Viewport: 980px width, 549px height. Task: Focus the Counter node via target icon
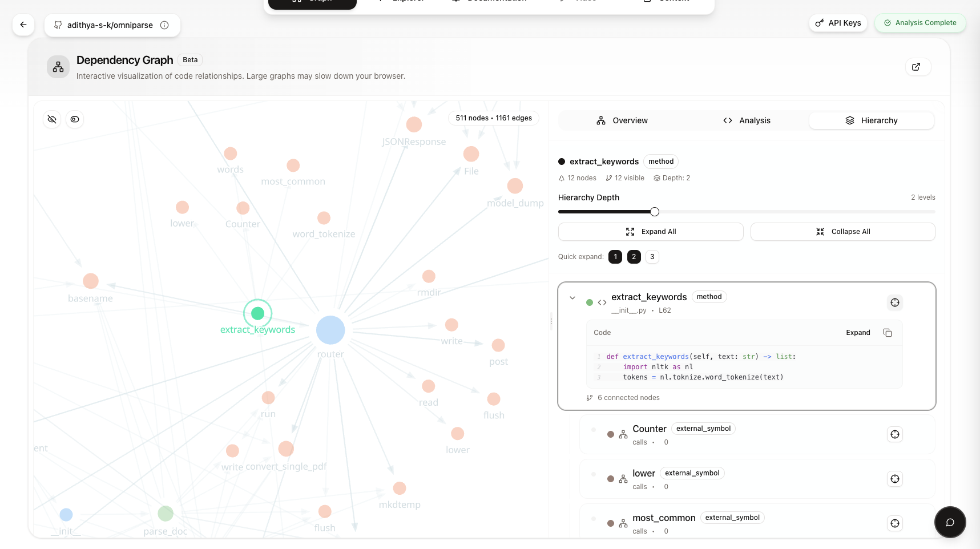(895, 434)
